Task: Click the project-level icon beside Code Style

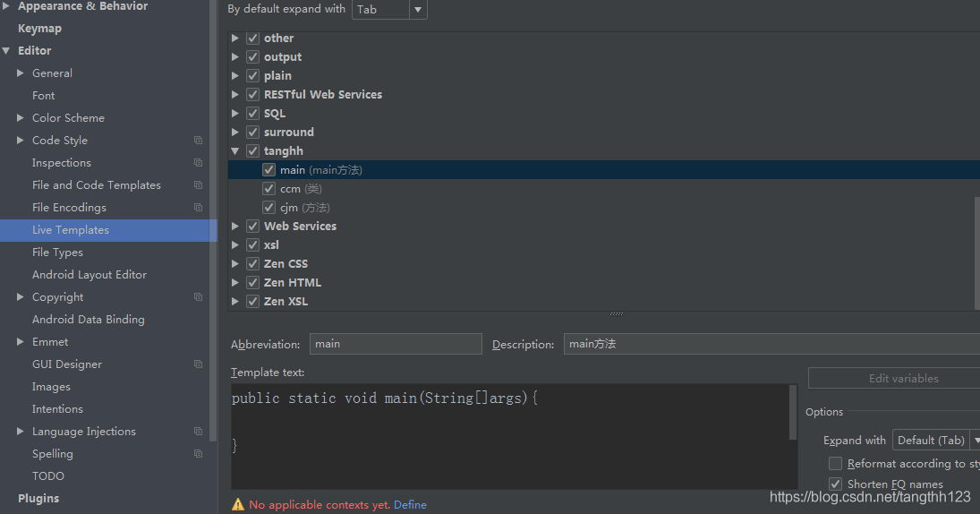Action: click(198, 141)
